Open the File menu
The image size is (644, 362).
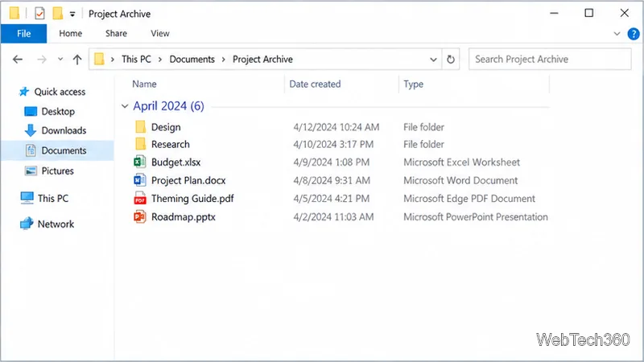point(24,34)
